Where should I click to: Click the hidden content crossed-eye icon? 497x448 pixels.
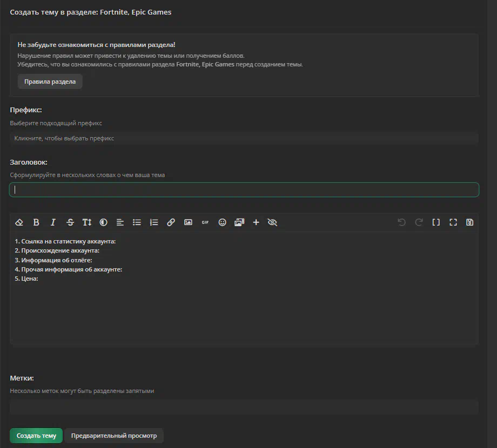[x=272, y=222]
